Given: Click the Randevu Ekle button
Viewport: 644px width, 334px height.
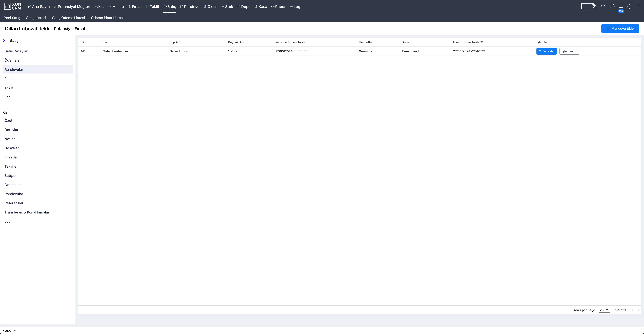Looking at the screenshot, I should (620, 29).
